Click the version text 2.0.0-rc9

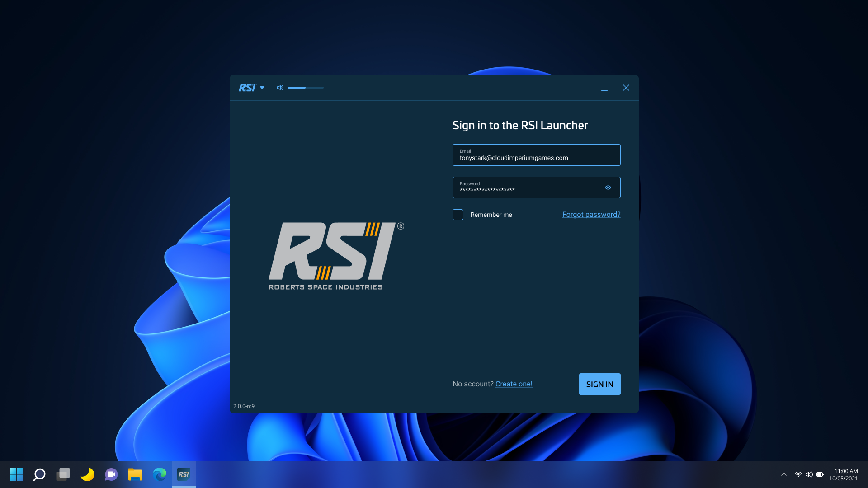coord(244,406)
